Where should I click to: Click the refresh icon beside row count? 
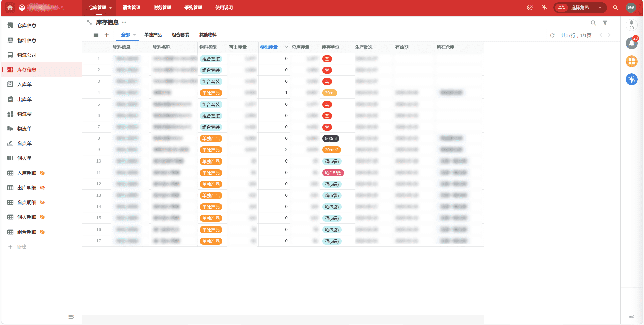(552, 35)
